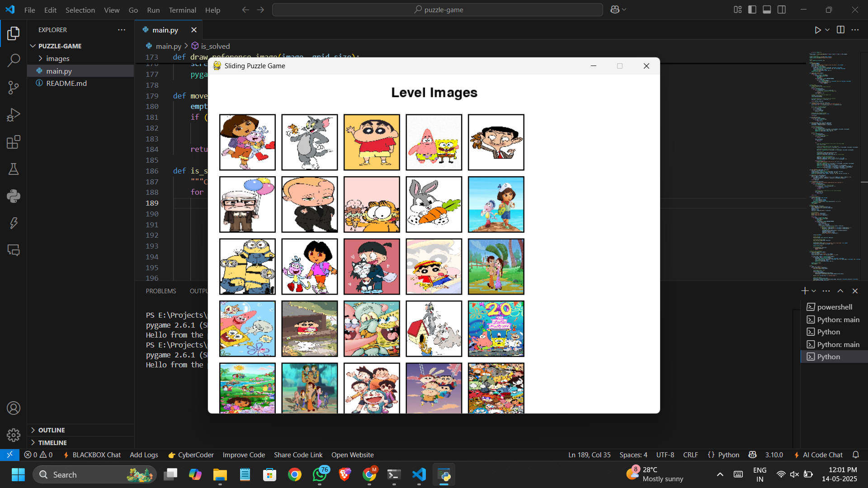Switch to the main.py editor tab
The width and height of the screenshot is (868, 488).
165,30
